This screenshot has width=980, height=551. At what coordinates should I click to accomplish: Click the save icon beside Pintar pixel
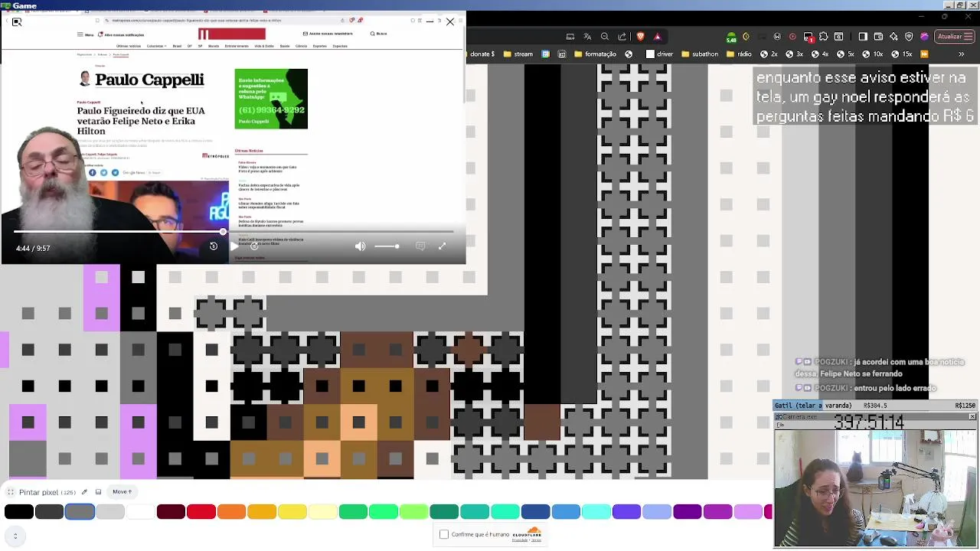[98, 492]
